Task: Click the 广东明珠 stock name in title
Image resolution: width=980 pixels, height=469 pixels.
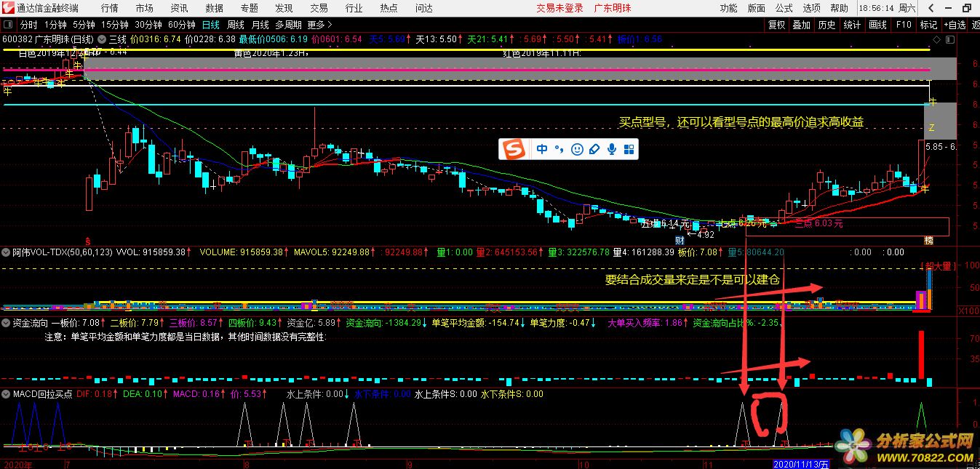Action: click(613, 8)
